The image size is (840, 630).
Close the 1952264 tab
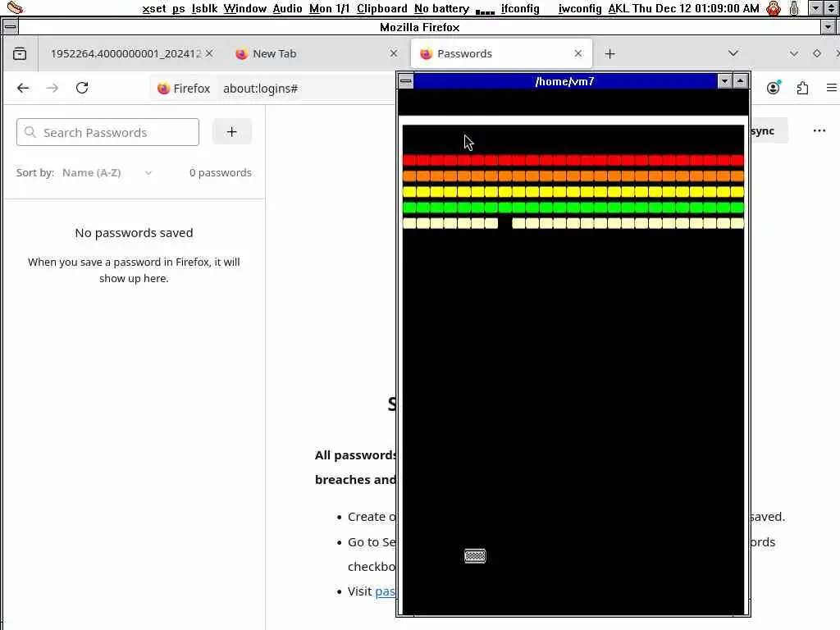209,53
